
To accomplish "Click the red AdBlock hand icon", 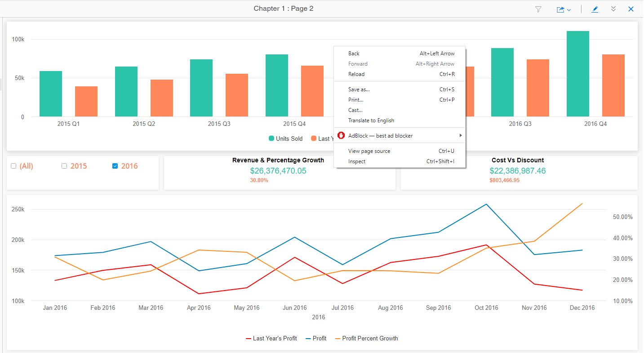I will [341, 135].
